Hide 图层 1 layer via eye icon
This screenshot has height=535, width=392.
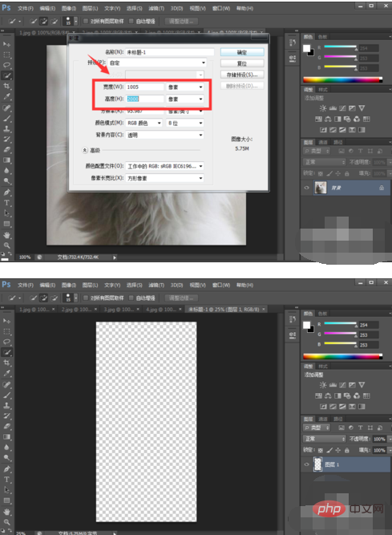(x=307, y=464)
